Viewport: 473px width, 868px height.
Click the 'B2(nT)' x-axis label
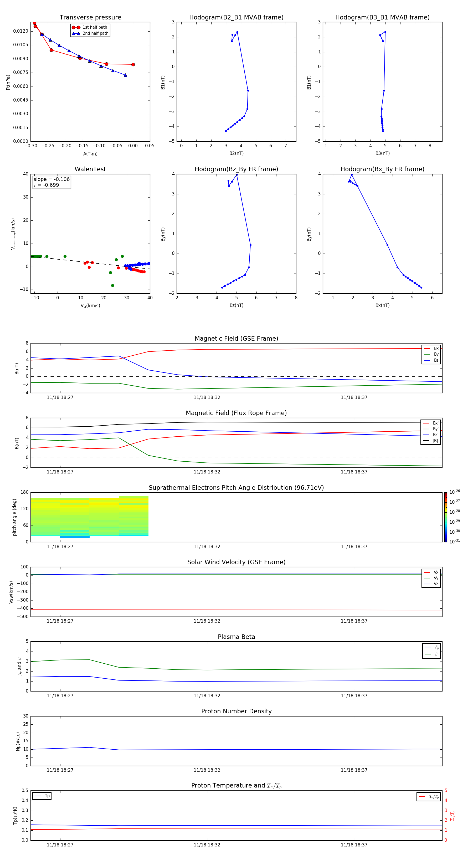236,153
